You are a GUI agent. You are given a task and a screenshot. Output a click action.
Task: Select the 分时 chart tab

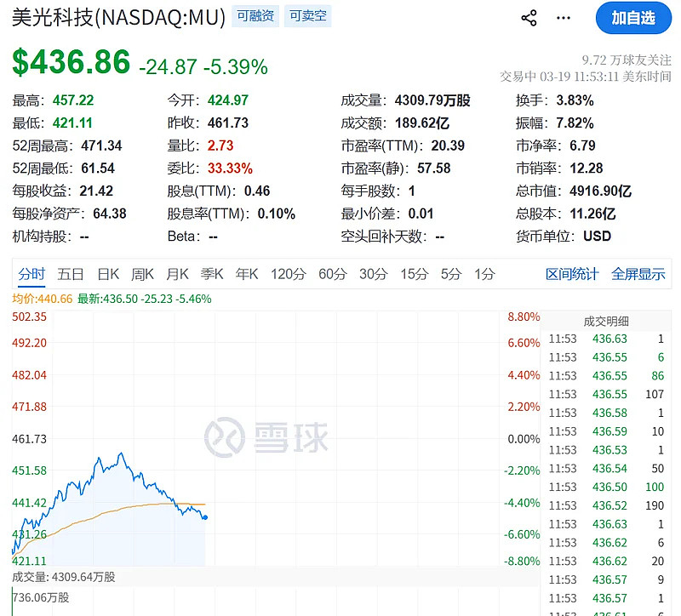click(x=31, y=274)
